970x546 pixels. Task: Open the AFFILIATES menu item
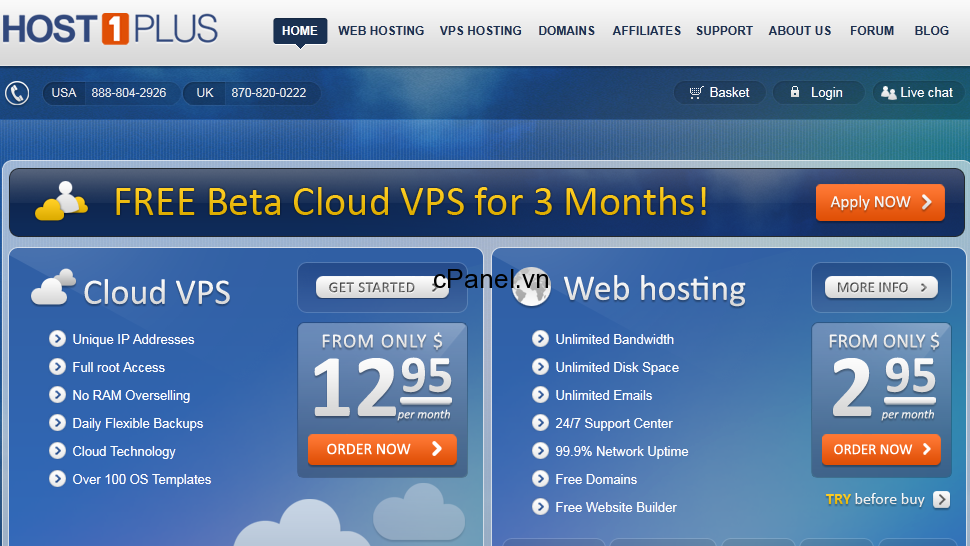pos(646,31)
